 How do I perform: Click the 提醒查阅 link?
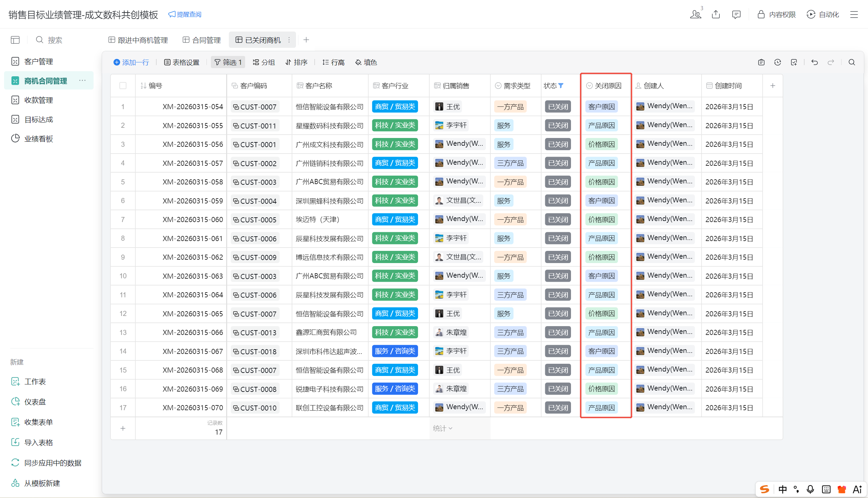(x=185, y=14)
